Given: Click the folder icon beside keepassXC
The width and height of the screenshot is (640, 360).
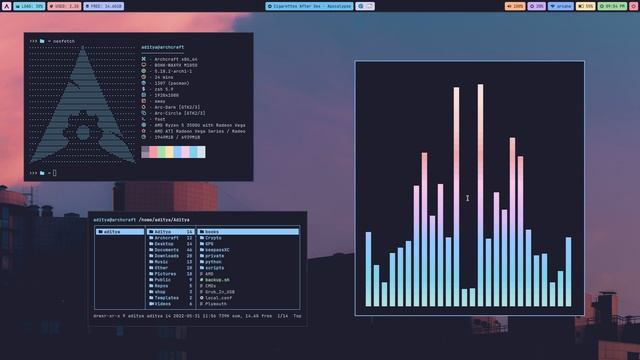Looking at the screenshot, I should tap(202, 250).
